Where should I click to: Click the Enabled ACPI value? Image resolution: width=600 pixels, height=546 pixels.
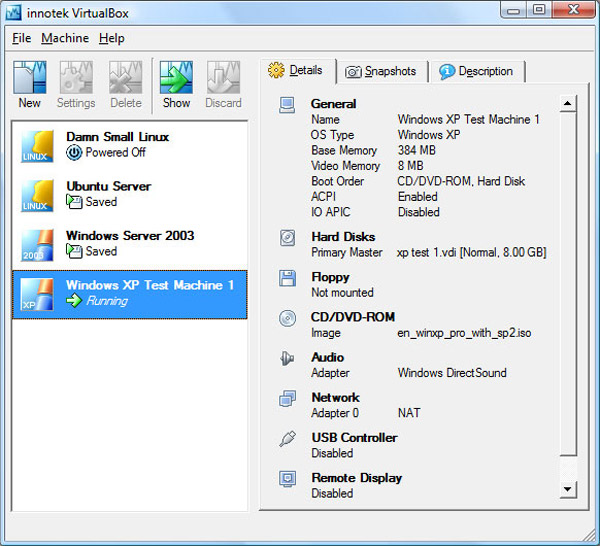pyautogui.click(x=417, y=197)
